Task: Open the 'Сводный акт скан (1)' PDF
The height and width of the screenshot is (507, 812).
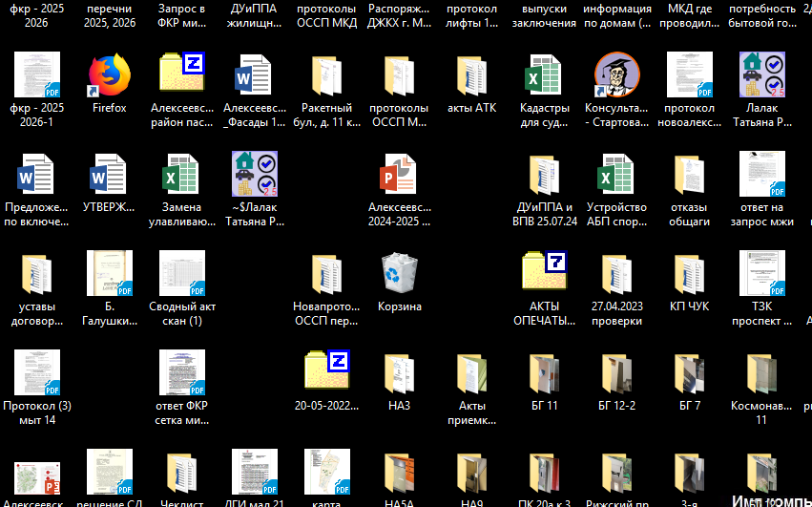Action: click(x=181, y=274)
